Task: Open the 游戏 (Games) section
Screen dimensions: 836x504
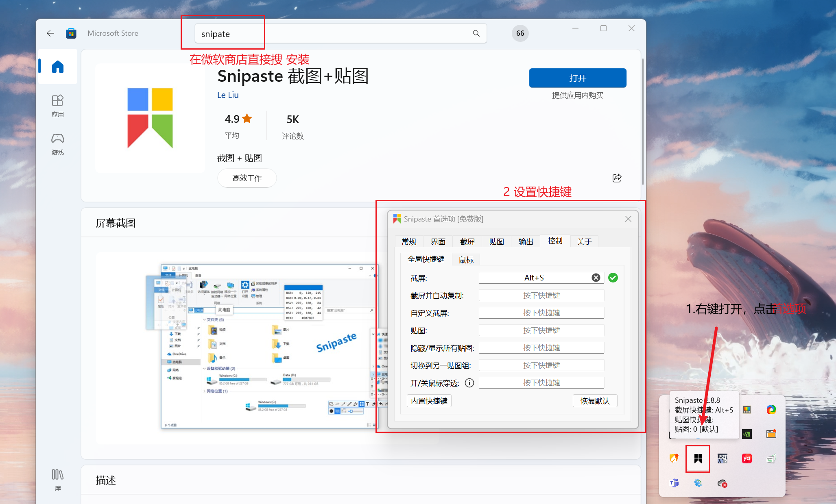Action: click(x=58, y=144)
